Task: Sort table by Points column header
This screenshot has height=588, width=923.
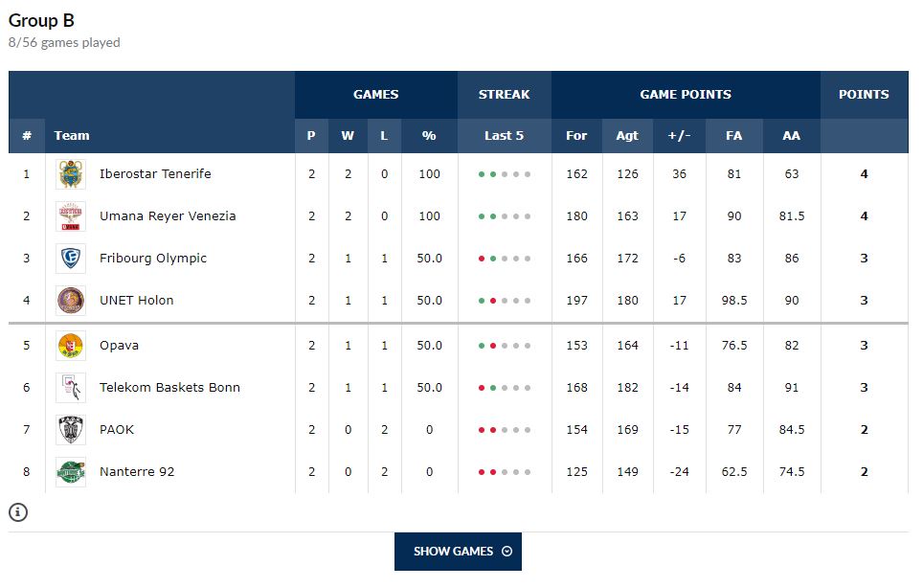Action: [864, 95]
